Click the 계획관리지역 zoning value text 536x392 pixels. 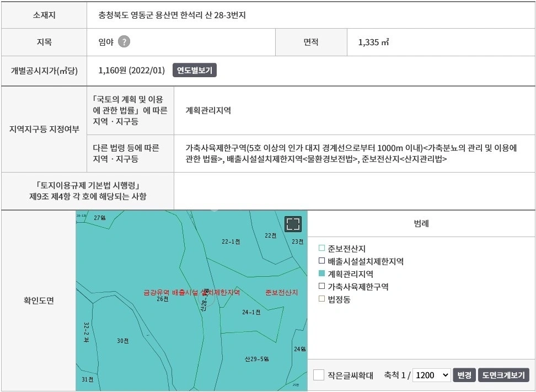pos(208,110)
